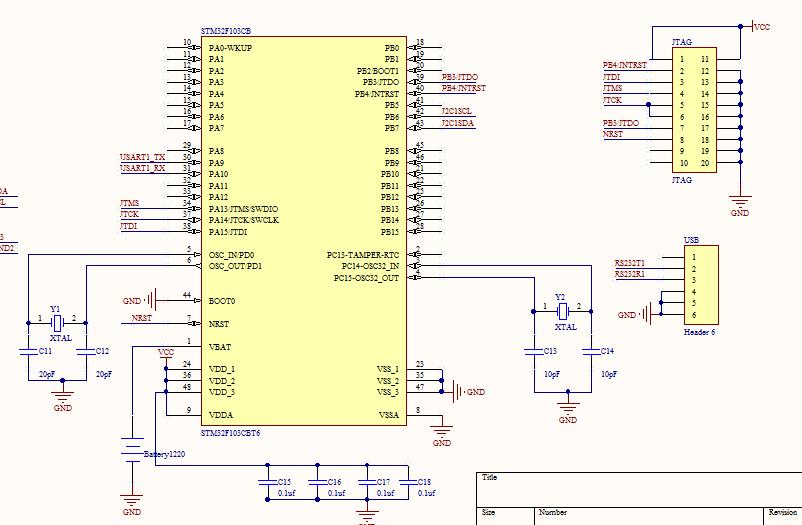802x525 pixels.
Task: Click the USART1_TX net label
Action: coord(143,157)
